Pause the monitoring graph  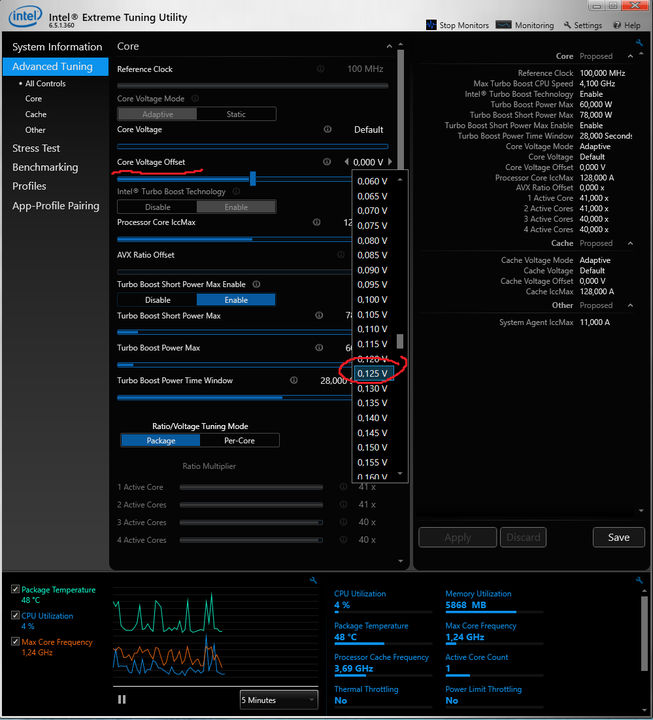(122, 699)
